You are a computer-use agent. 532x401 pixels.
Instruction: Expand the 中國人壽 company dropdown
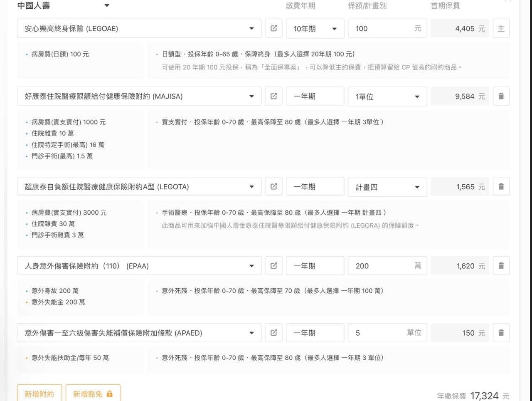tap(106, 5)
